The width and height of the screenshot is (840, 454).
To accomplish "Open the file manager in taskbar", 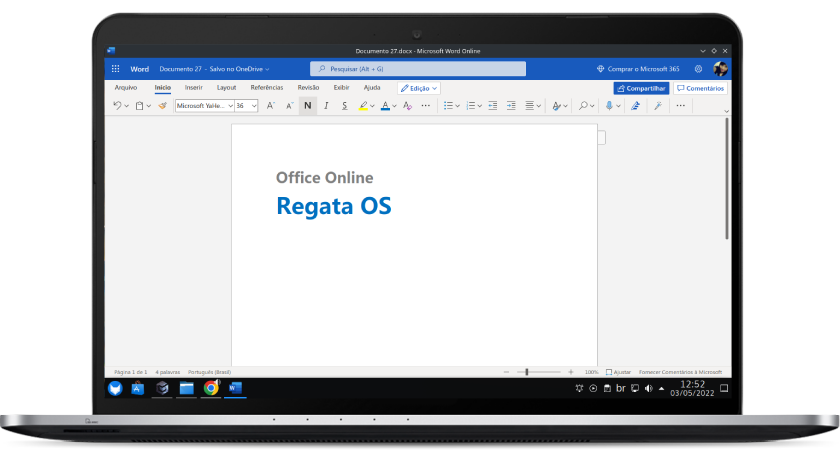I will (x=186, y=388).
